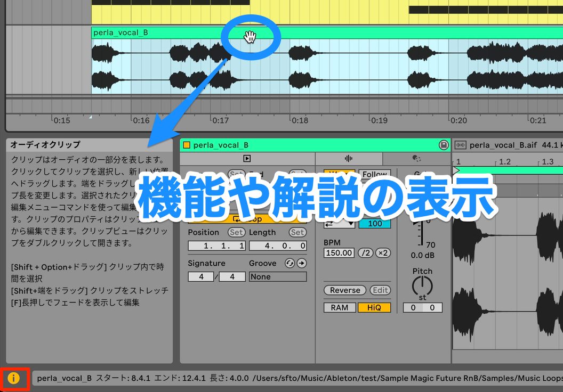
Task: Click the signature numerator field
Action: point(200,276)
